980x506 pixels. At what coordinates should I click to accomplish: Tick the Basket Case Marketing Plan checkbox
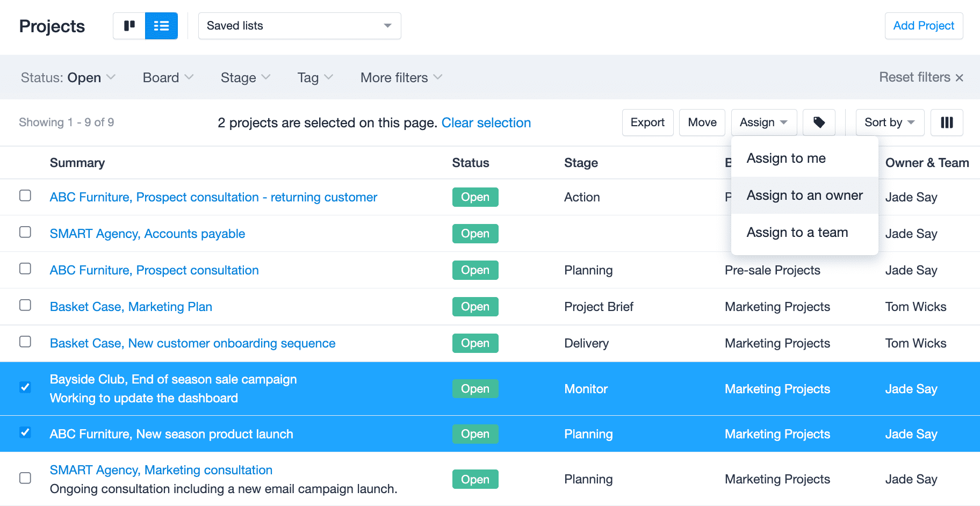click(25, 305)
